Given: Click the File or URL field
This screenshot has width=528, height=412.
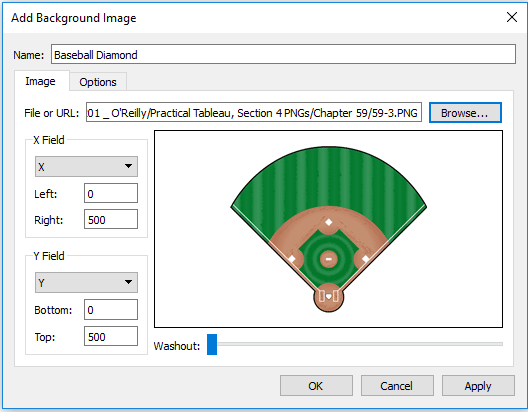Looking at the screenshot, I should (x=254, y=112).
